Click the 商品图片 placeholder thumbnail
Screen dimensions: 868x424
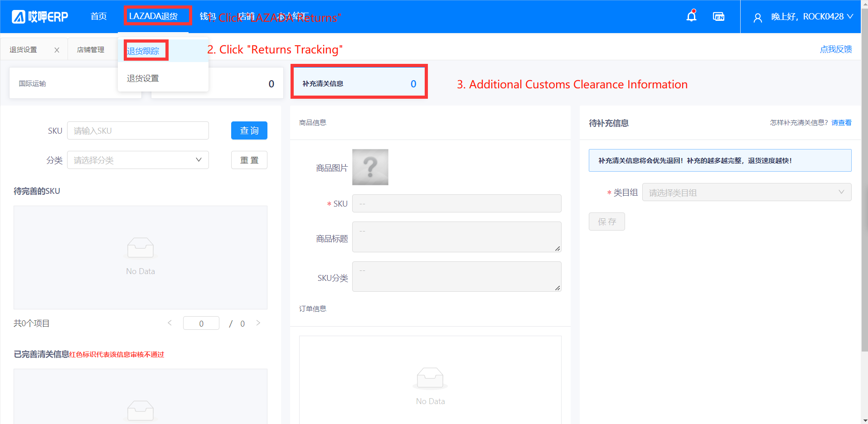370,167
